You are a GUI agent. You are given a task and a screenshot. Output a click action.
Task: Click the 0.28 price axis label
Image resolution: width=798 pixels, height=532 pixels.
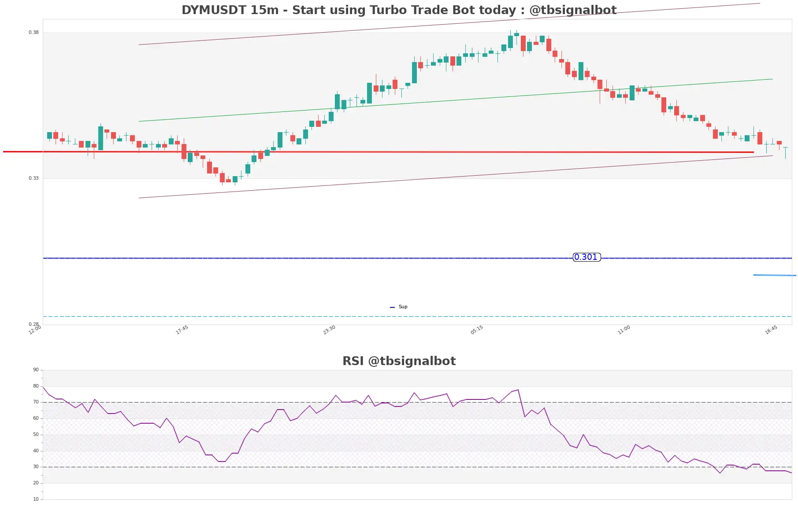pyautogui.click(x=33, y=324)
